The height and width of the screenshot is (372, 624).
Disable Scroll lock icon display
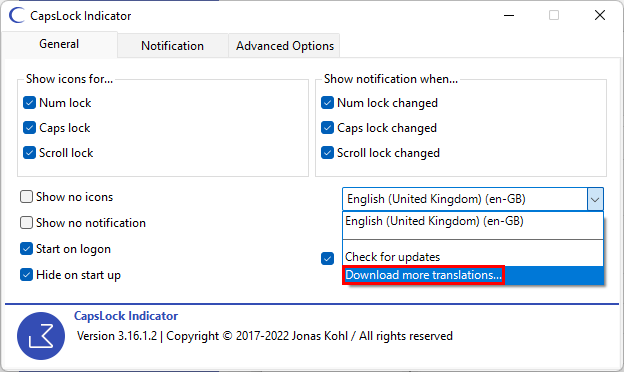[x=29, y=152]
